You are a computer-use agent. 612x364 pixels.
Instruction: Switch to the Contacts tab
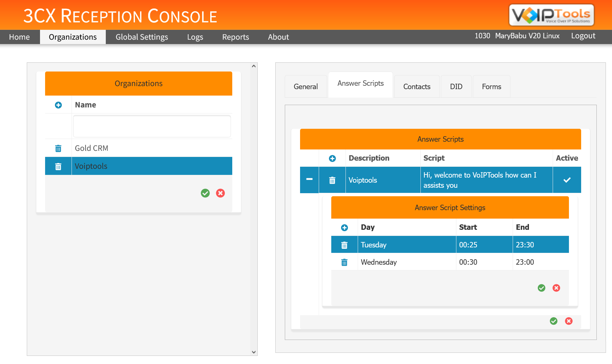[416, 86]
